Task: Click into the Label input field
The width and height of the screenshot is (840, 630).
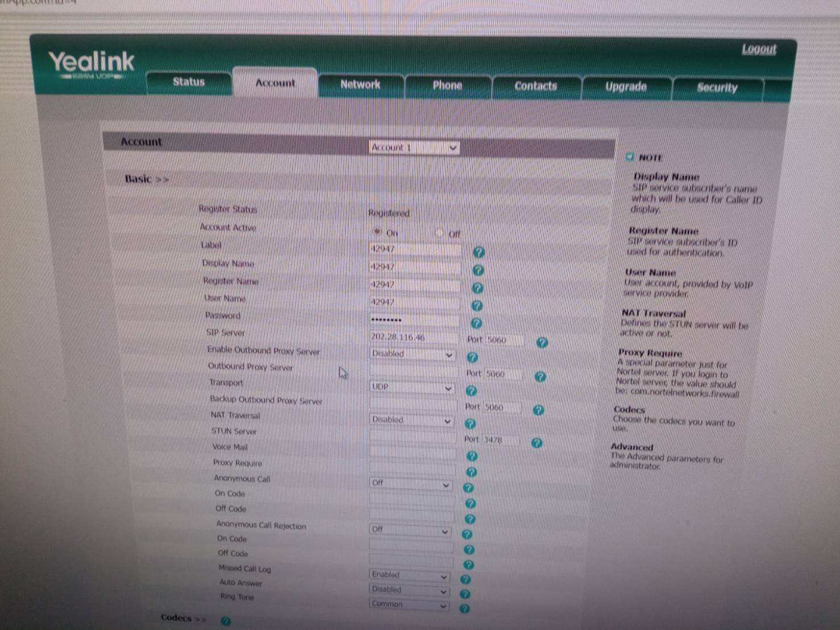Action: (x=415, y=249)
